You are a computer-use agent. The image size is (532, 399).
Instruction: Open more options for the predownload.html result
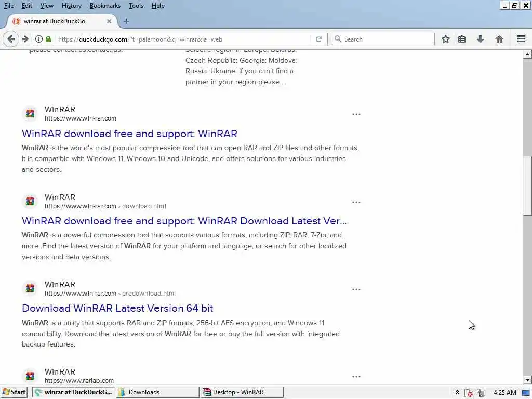356,289
